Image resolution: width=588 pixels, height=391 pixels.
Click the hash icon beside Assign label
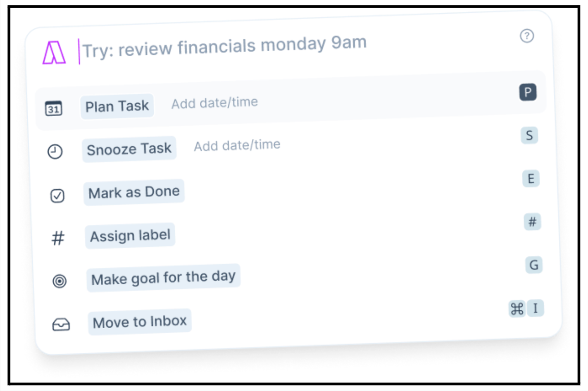[58, 238]
